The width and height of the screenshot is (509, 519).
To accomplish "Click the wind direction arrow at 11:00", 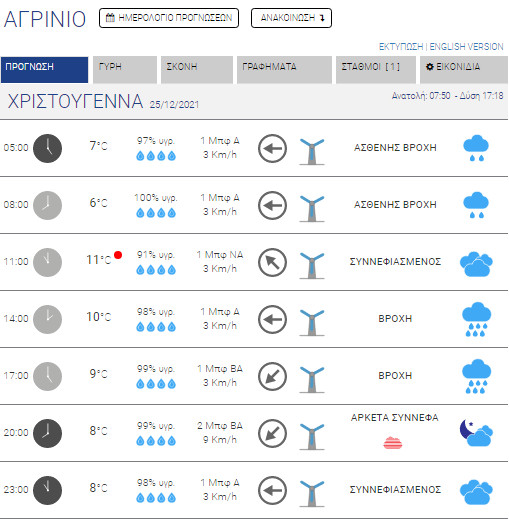I will 272,262.
